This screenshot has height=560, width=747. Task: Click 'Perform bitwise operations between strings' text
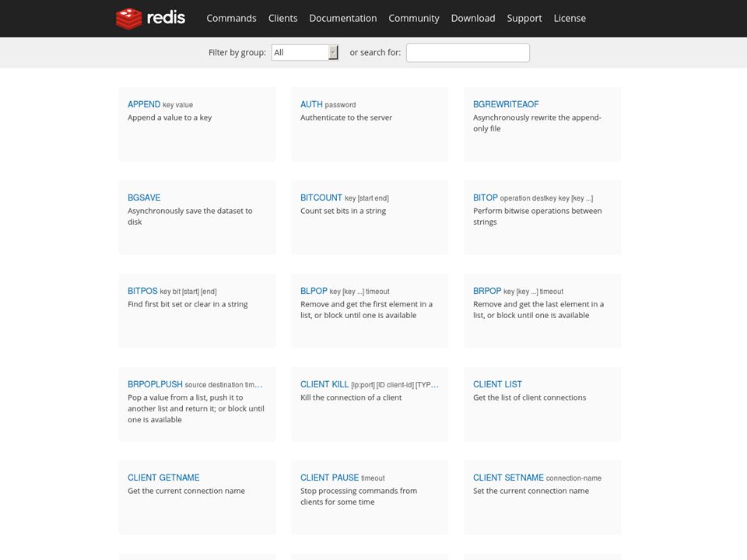pyautogui.click(x=538, y=216)
